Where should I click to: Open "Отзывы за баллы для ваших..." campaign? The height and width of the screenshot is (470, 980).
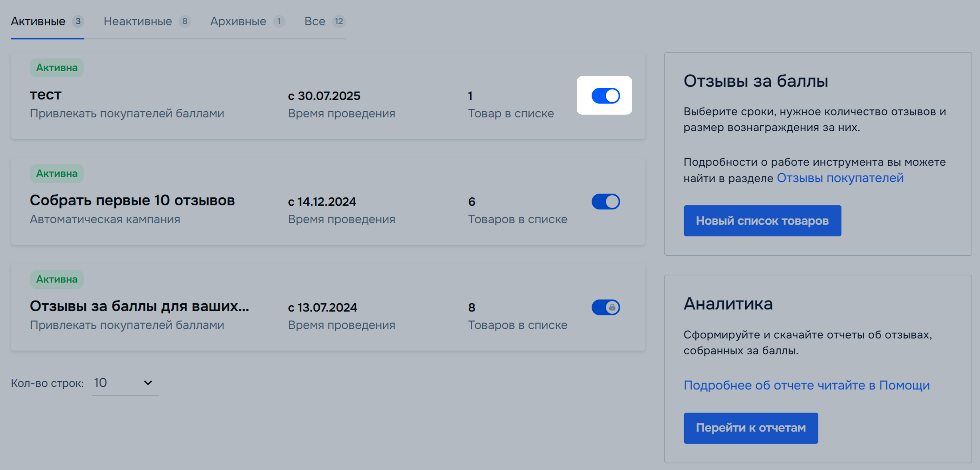point(139,306)
